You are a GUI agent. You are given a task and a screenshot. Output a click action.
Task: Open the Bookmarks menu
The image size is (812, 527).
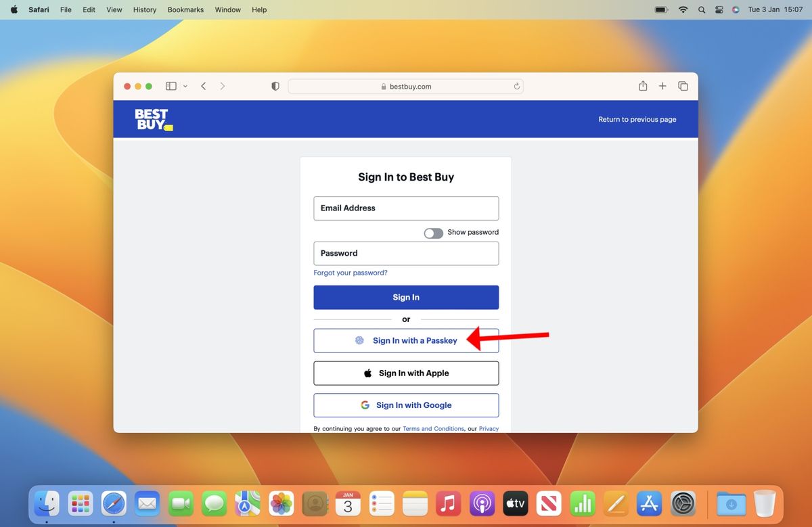tap(185, 9)
